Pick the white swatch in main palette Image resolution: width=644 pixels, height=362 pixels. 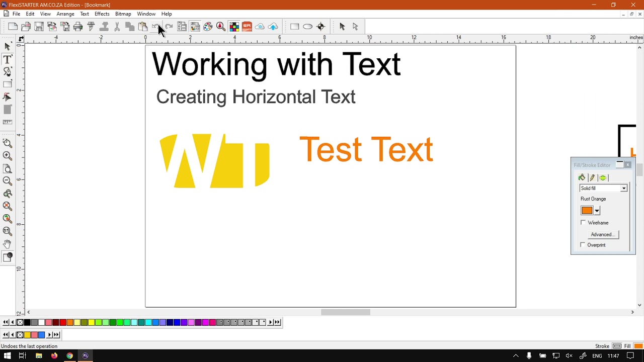click(x=41, y=322)
